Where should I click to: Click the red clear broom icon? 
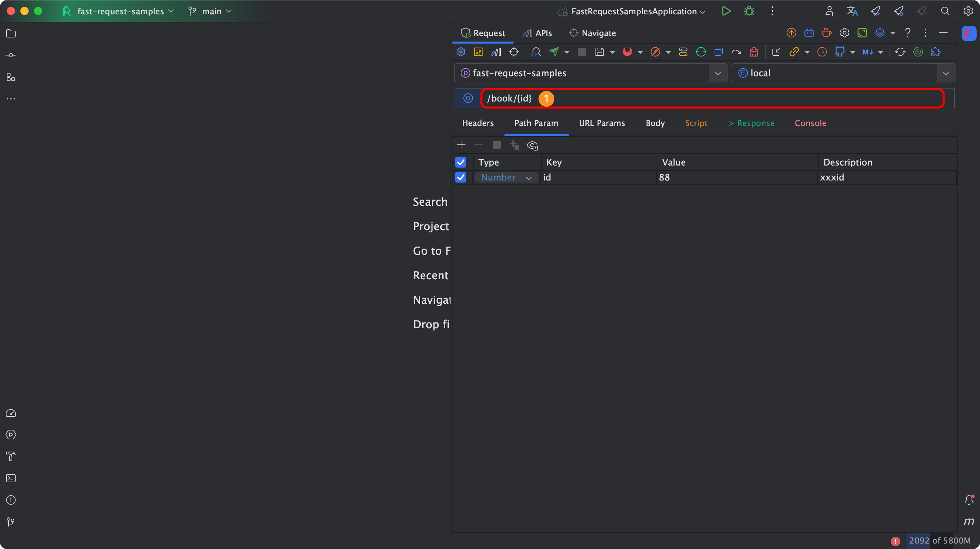[754, 52]
